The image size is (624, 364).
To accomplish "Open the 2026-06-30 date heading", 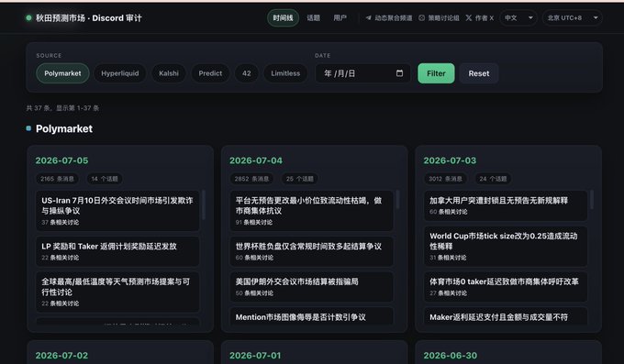I will click(450, 355).
